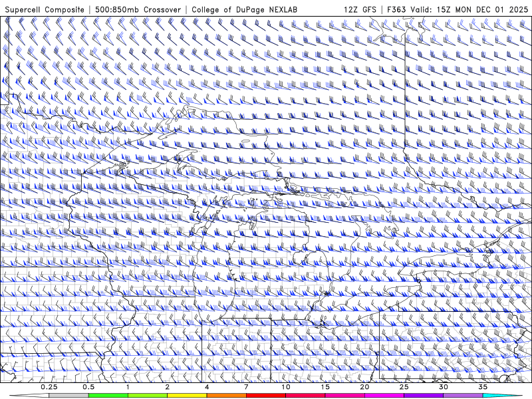Select the yellow 2–4 color bar segment
The width and height of the screenshot is (532, 399).
pos(187,396)
